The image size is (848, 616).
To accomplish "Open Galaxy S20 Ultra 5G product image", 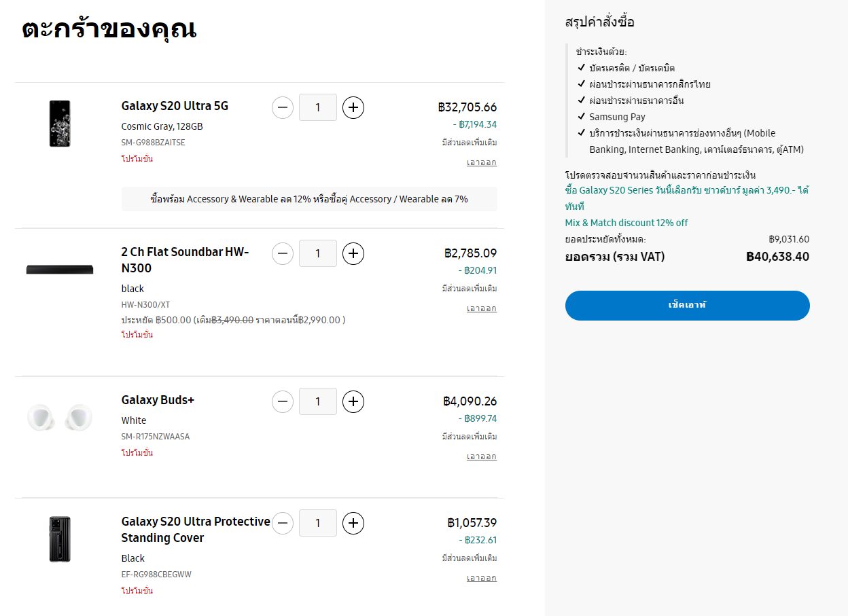I will click(x=60, y=124).
